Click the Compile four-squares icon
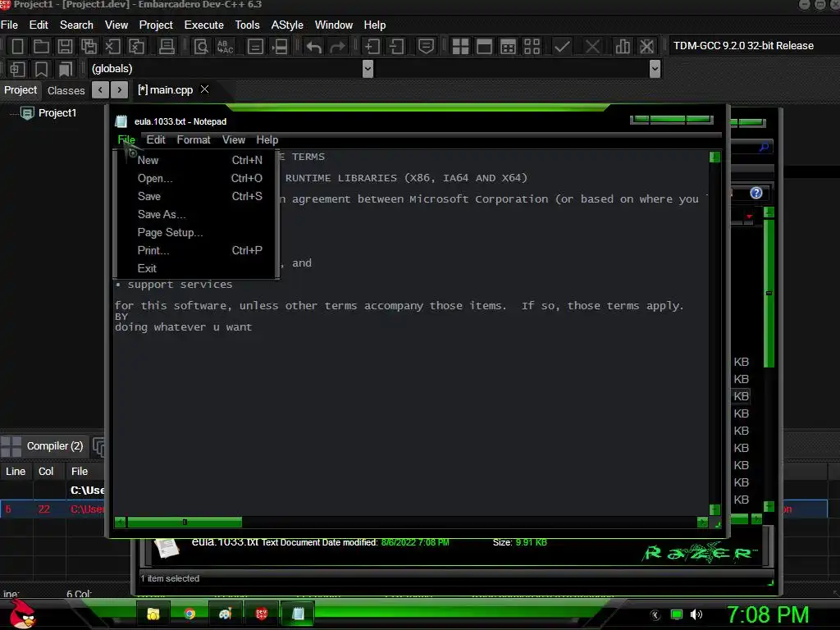 pyautogui.click(x=460, y=46)
